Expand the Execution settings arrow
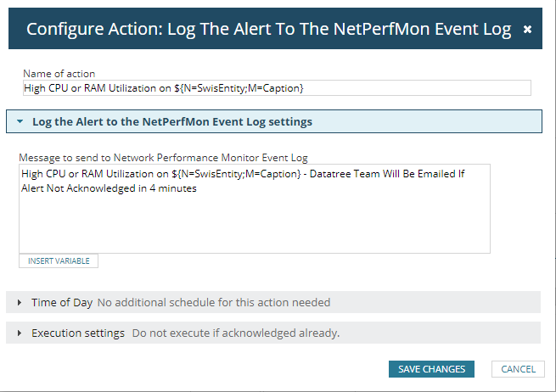The image size is (556, 392). point(20,333)
